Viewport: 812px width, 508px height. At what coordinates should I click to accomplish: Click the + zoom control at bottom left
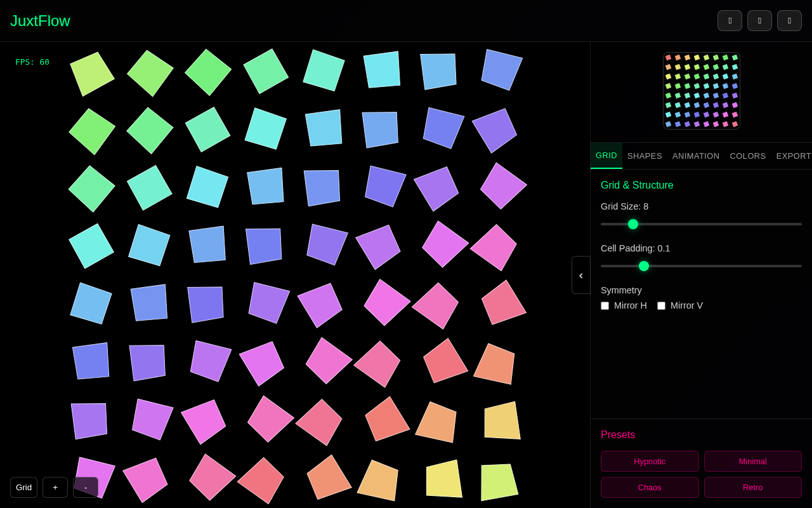point(55,487)
